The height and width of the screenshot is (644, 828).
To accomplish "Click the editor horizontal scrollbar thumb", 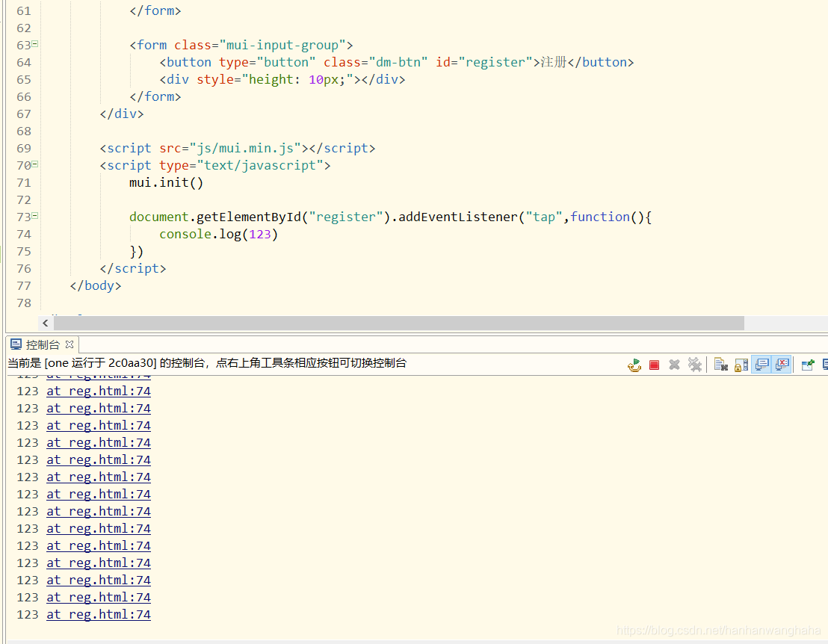I will point(399,323).
